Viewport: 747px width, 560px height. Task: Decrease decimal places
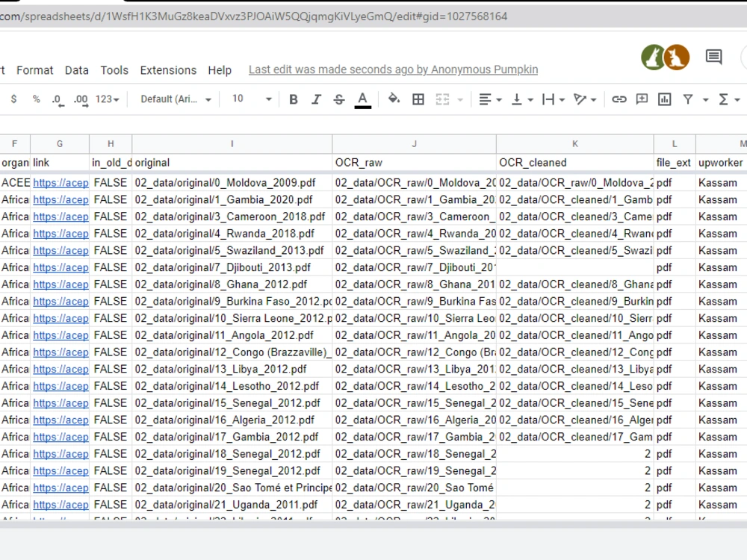coord(58,99)
